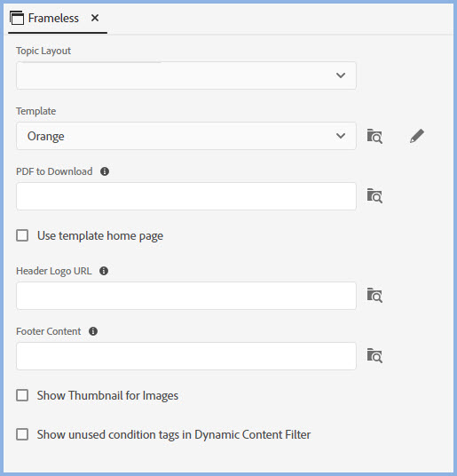Click the Frameless window icon
The height and width of the screenshot is (476, 457).
click(x=17, y=18)
